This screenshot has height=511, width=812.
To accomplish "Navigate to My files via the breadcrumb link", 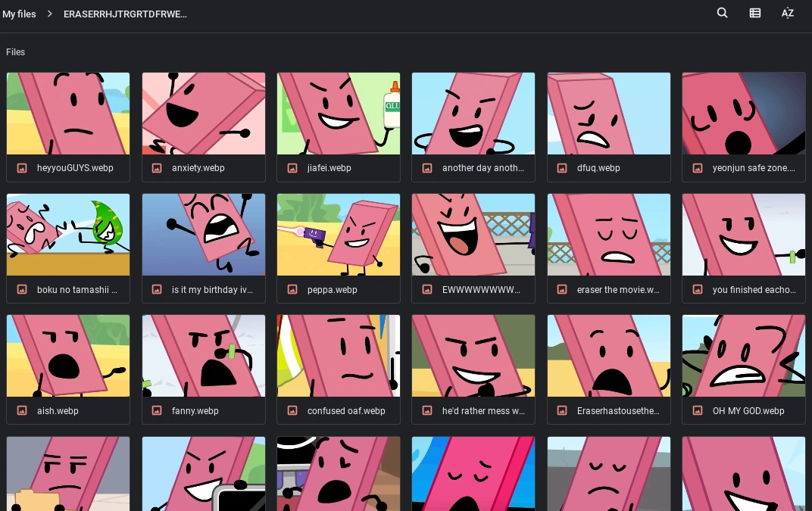I will (x=19, y=13).
